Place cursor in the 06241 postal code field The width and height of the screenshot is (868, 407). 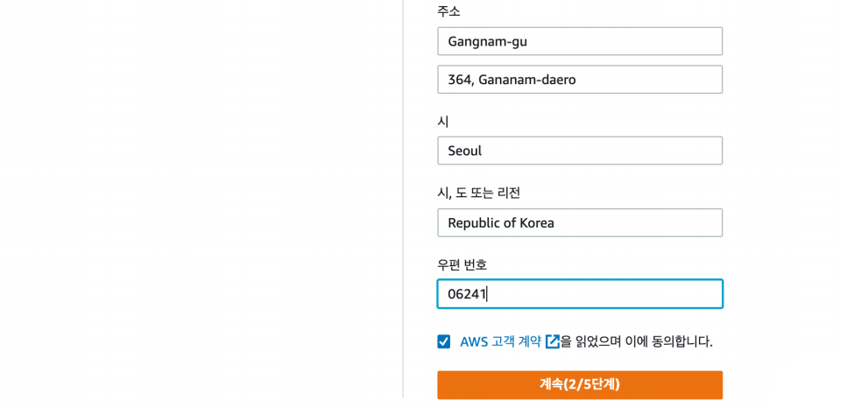580,294
